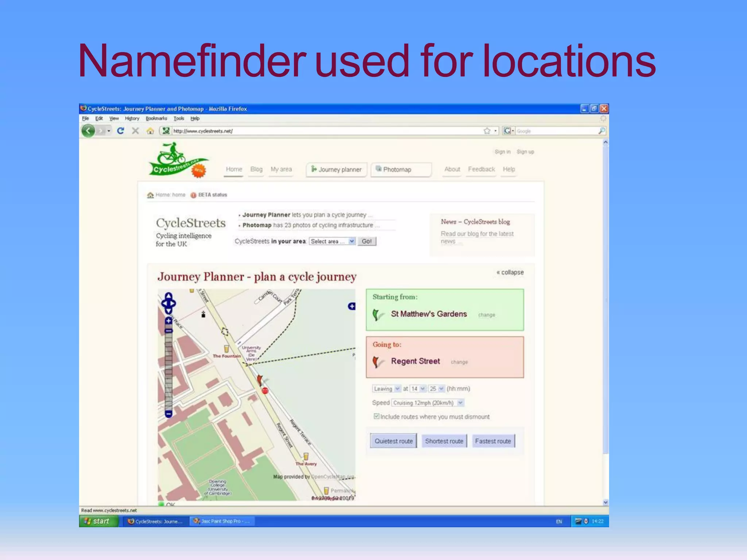Open the map layer switcher plus icon
This screenshot has width=747, height=560.
point(352,306)
